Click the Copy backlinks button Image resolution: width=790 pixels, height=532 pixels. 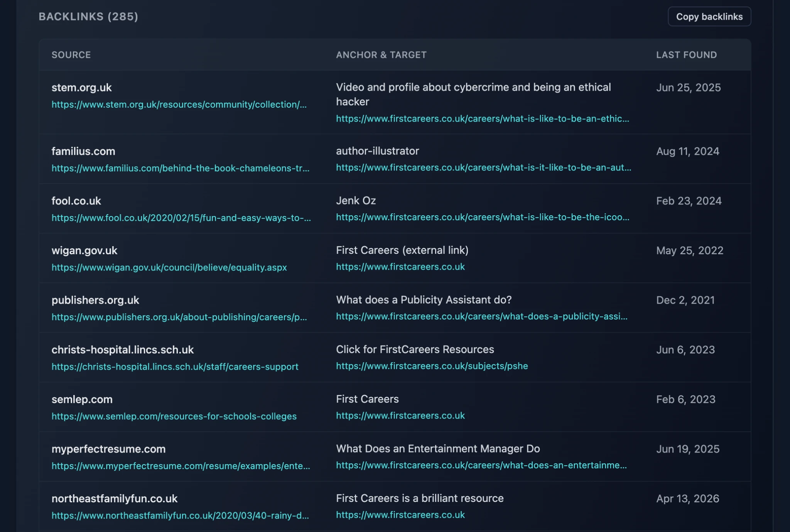(x=709, y=17)
